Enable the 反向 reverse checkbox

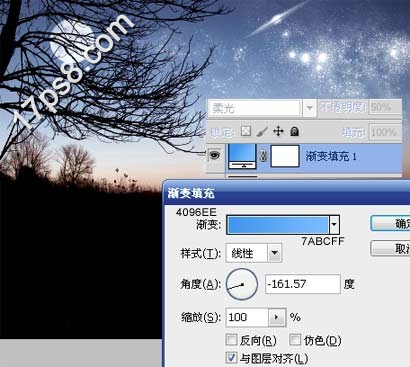pyautogui.click(x=231, y=340)
